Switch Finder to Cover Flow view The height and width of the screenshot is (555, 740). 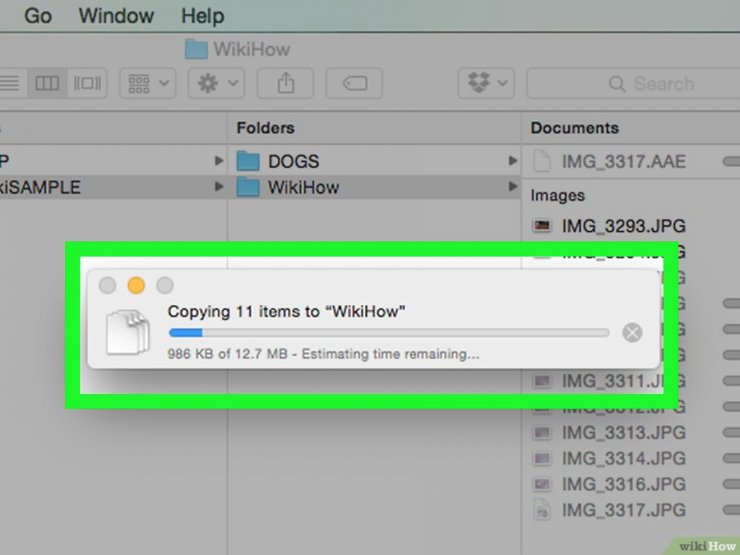click(x=87, y=84)
